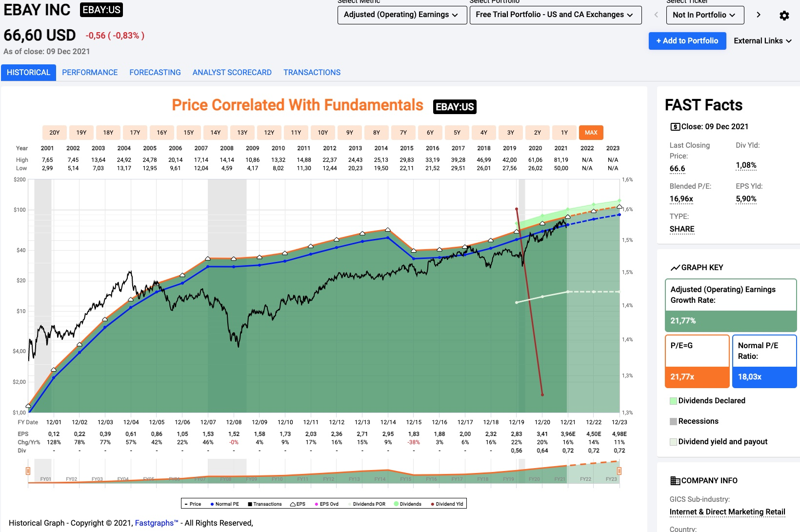Click the EBAY:US badge in the chart title
The height and width of the screenshot is (532, 800).
[x=455, y=107]
